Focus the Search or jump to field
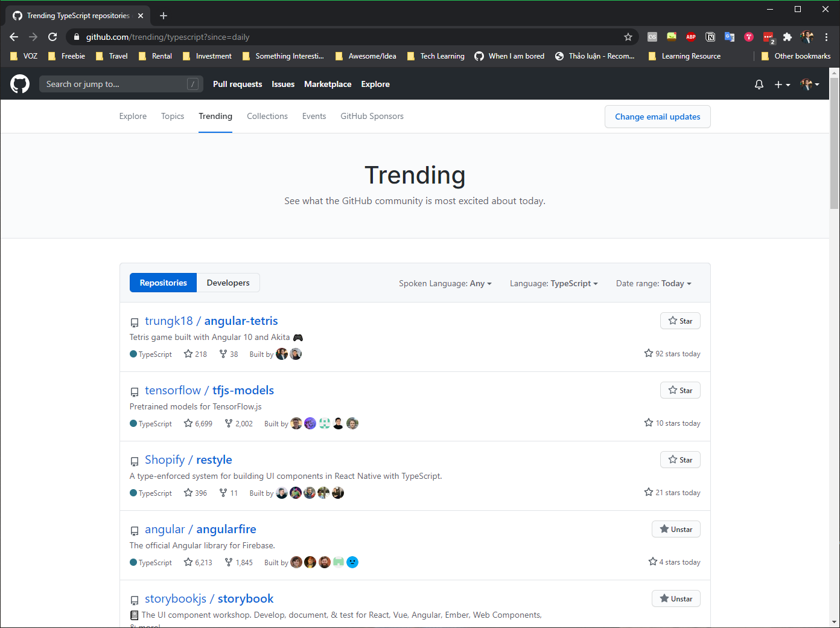Viewport: 840px width, 628px height. [121, 84]
